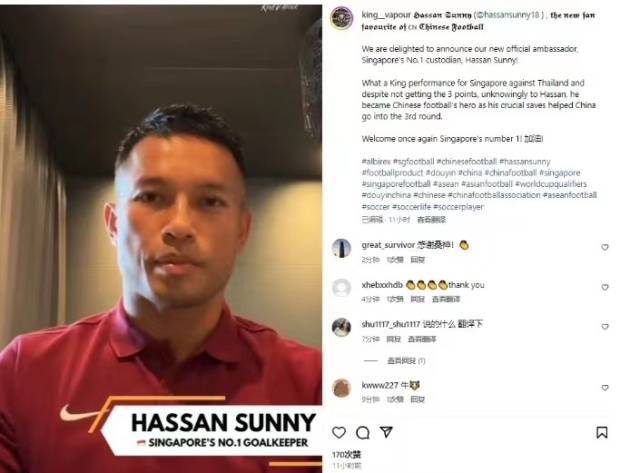The image size is (640, 473).
Task: Like great_survivor's comment heart
Action: pyautogui.click(x=605, y=247)
